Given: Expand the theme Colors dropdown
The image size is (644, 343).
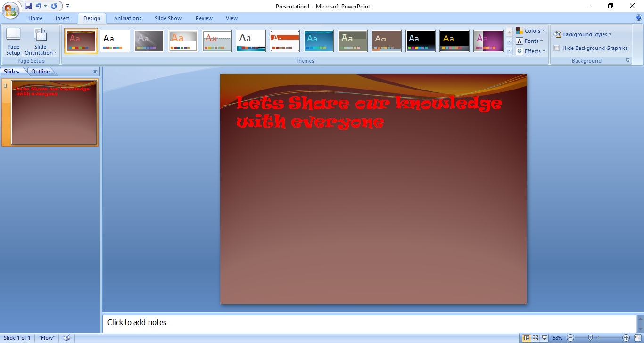Looking at the screenshot, I should coord(530,31).
